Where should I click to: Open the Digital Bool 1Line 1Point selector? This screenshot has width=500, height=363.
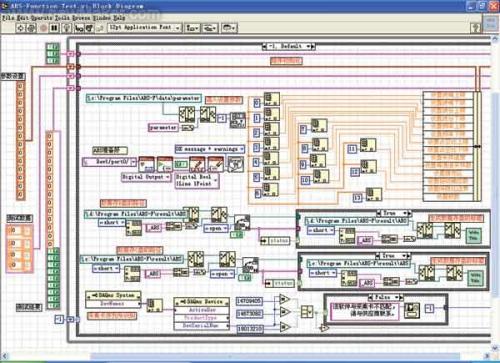[197, 180]
